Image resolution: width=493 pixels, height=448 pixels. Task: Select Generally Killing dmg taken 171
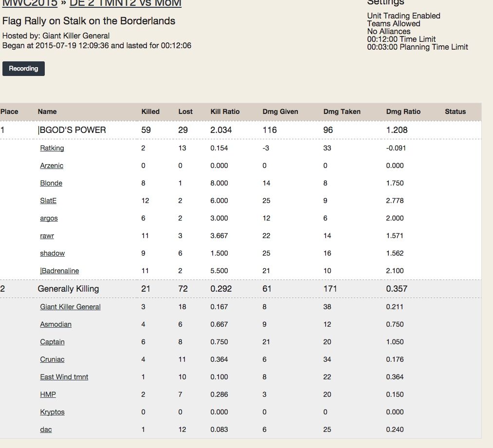pyautogui.click(x=330, y=289)
